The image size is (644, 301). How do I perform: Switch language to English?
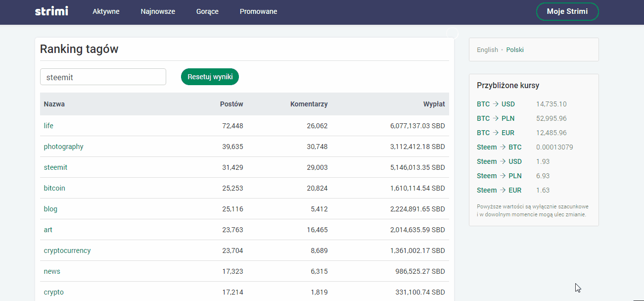point(487,50)
